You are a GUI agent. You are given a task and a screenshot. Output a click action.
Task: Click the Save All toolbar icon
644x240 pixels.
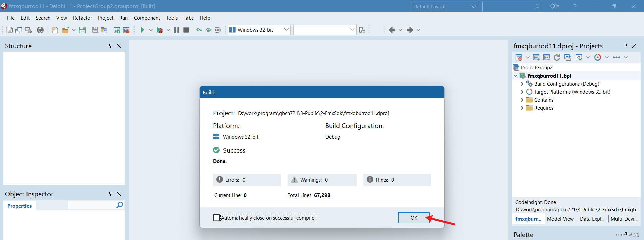[95, 30]
